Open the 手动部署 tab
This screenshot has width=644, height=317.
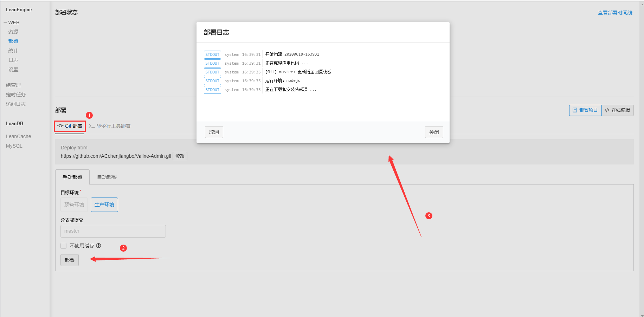[x=72, y=177]
